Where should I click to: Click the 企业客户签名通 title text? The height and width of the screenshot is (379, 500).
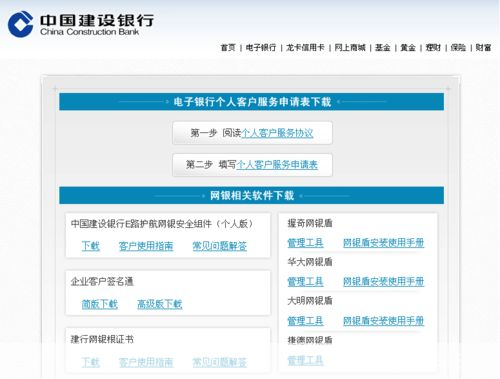pyautogui.click(x=102, y=281)
